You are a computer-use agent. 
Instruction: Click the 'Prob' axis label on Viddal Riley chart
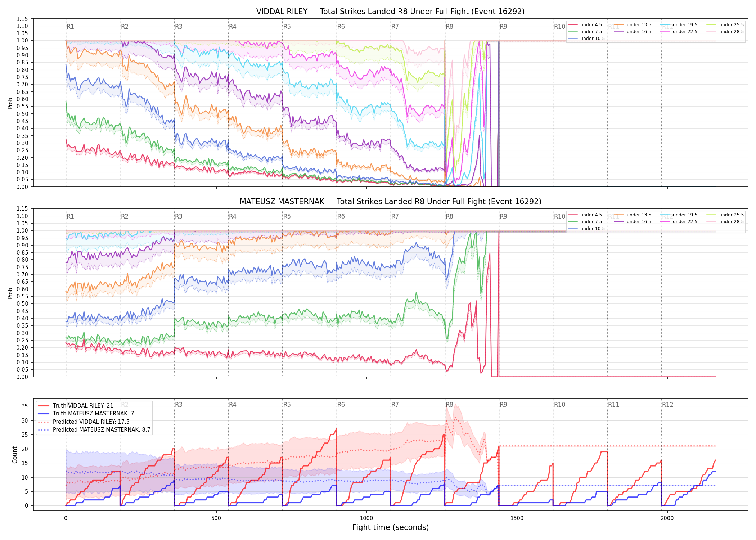click(x=10, y=103)
